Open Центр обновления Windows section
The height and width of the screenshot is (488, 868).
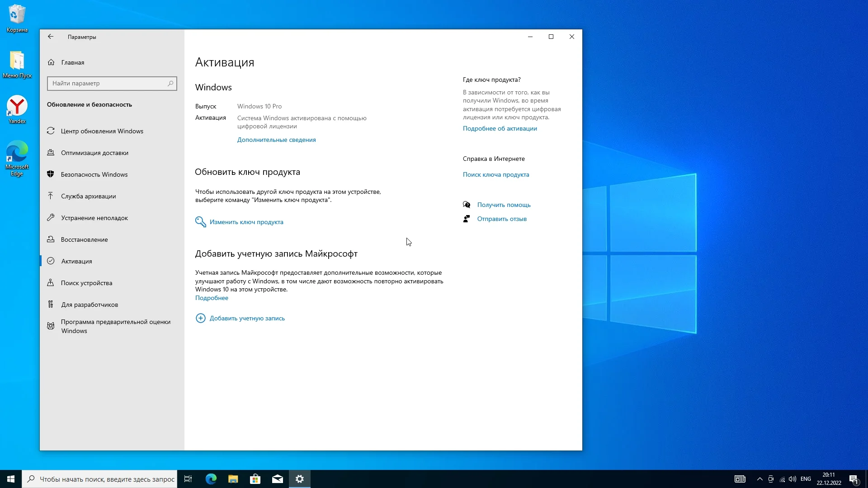pos(102,131)
